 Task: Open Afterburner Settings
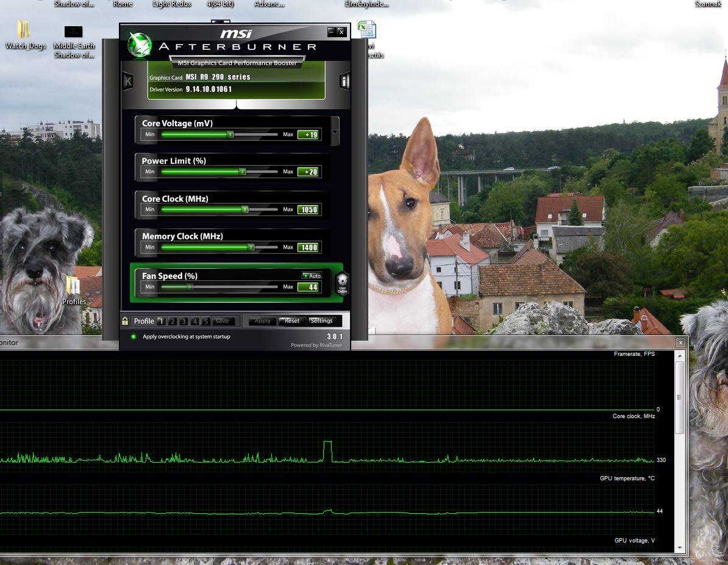(321, 321)
